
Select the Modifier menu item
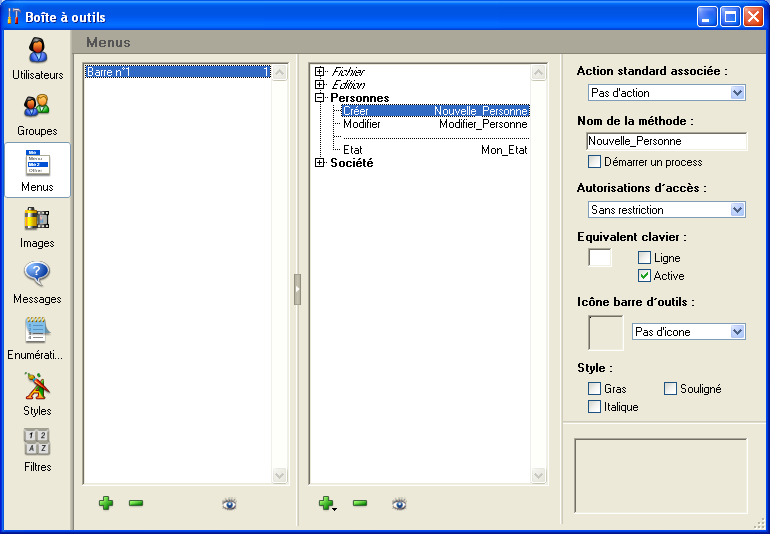click(362, 124)
